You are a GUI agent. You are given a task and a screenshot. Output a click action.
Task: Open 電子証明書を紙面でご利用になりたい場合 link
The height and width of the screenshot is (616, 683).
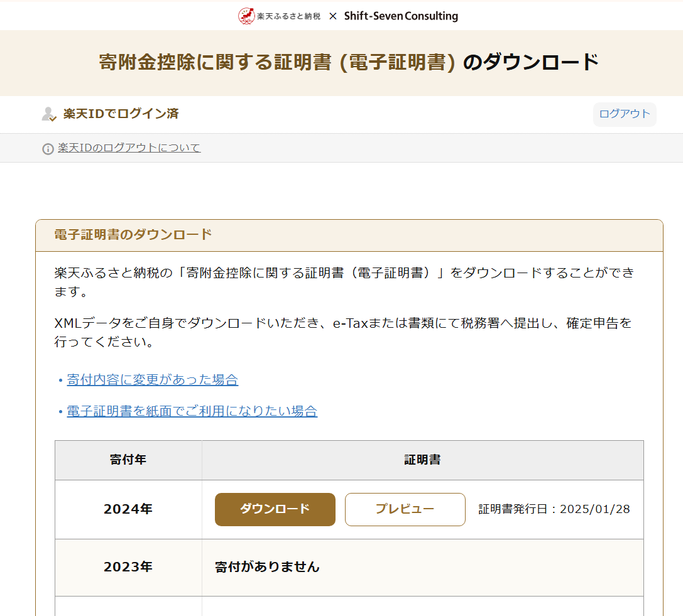192,411
